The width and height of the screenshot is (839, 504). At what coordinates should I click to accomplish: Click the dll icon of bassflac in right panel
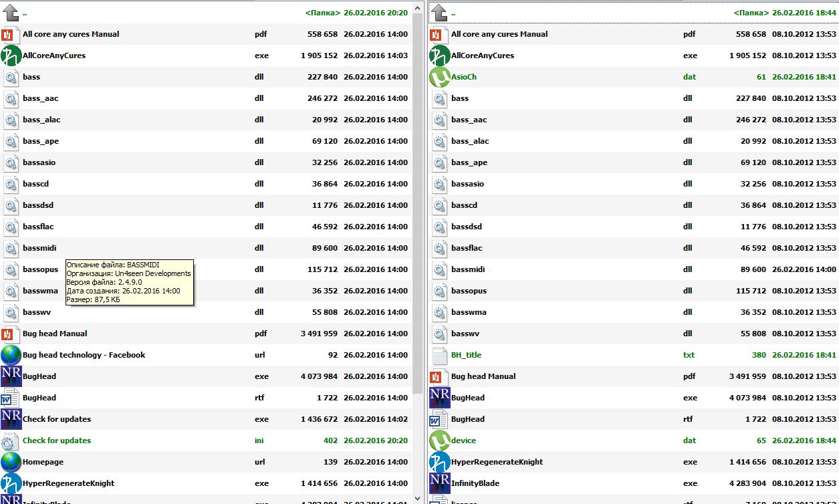coord(439,248)
